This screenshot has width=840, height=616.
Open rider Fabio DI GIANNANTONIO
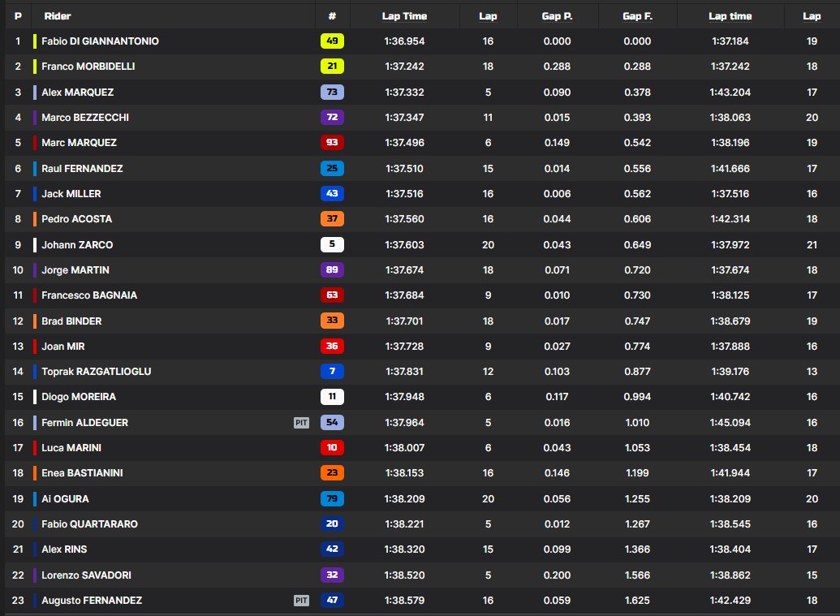click(x=100, y=41)
